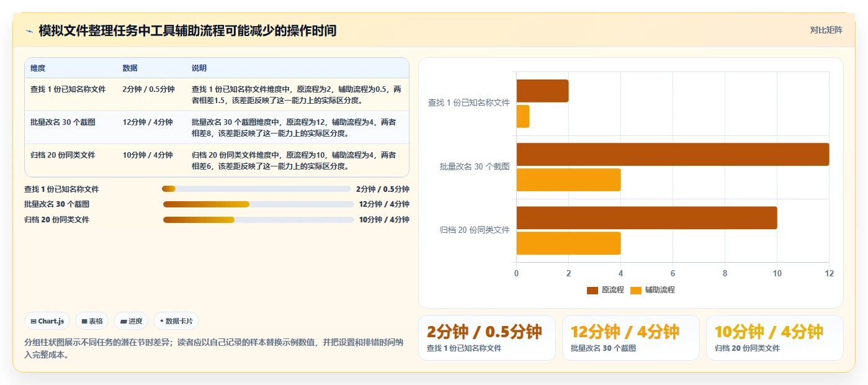
Task: Click the 对比矩阵 label in header
Action: [826, 30]
